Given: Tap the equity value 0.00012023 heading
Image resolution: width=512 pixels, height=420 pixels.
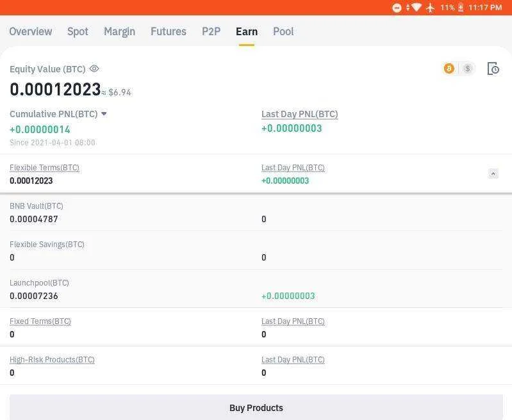Looking at the screenshot, I should (x=55, y=90).
